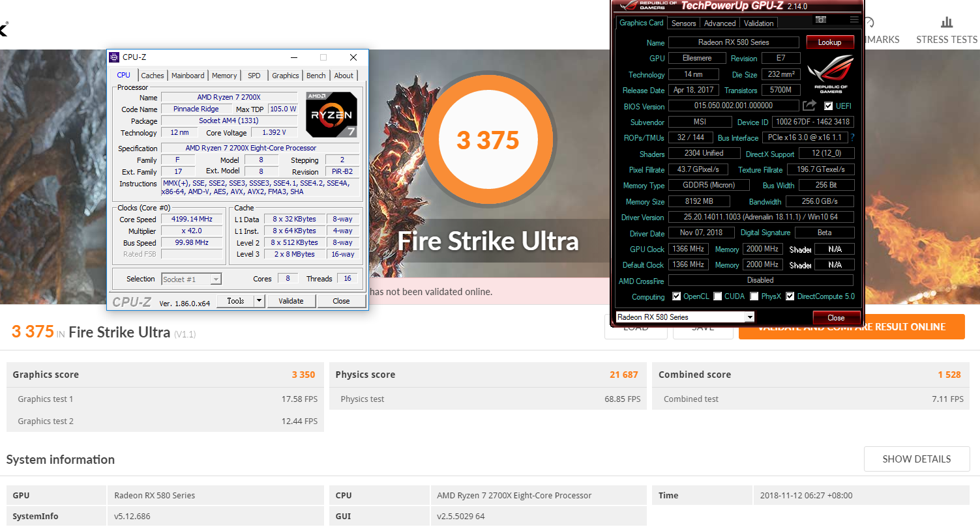Switch to the Sensors tab in GPU-Z
980x527 pixels.
[x=684, y=23]
